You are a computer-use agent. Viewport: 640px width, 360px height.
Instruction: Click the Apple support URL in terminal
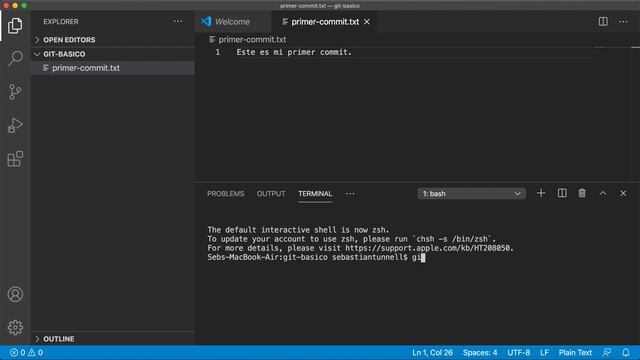[x=429, y=248]
